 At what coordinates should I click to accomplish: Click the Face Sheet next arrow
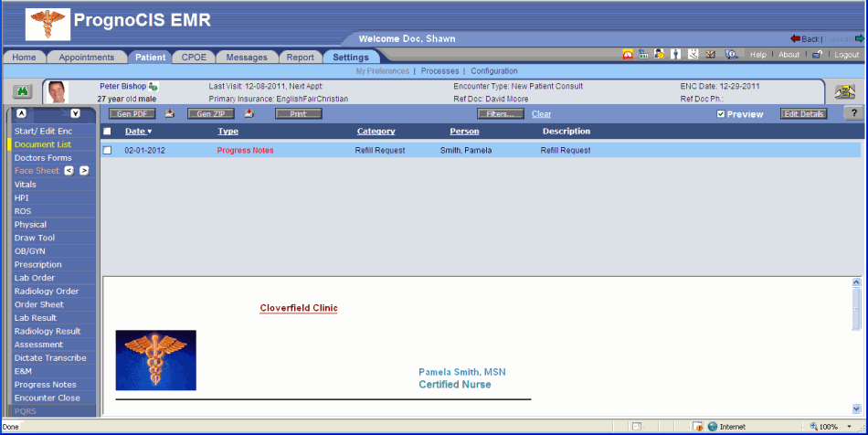pos(84,171)
